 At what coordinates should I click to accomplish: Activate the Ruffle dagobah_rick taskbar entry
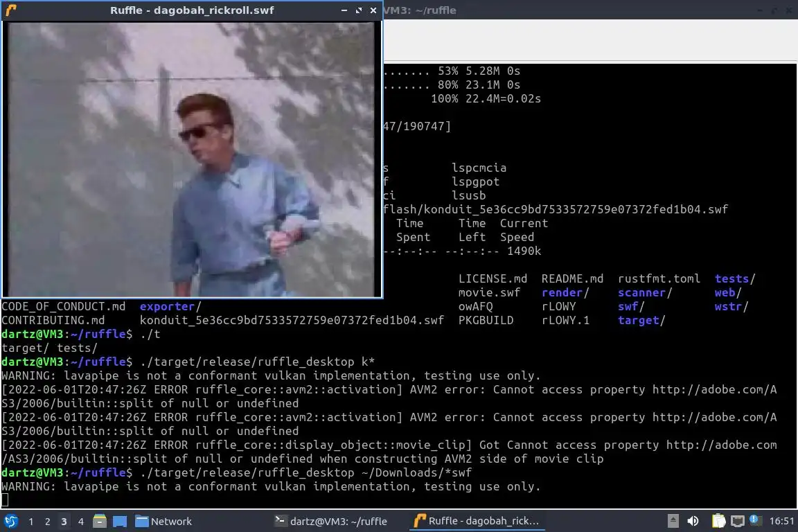477,522
